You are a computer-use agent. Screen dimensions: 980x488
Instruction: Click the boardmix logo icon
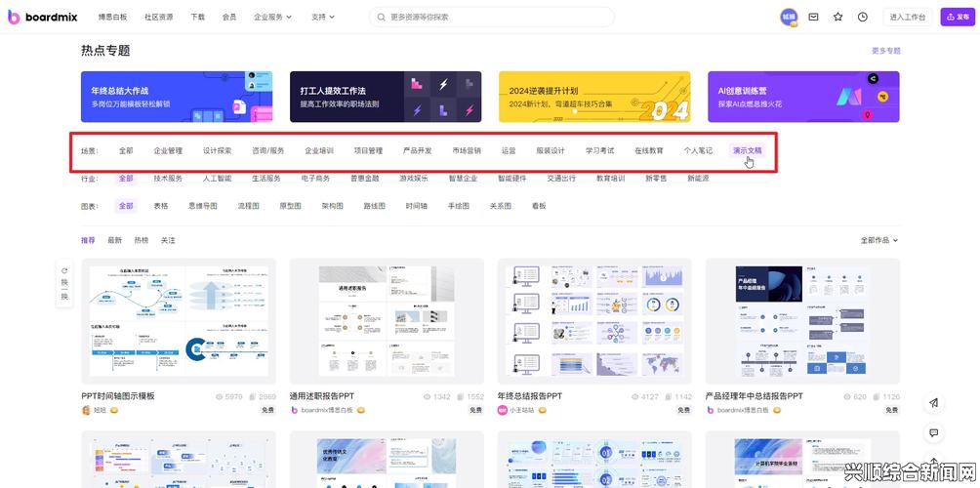(x=14, y=17)
